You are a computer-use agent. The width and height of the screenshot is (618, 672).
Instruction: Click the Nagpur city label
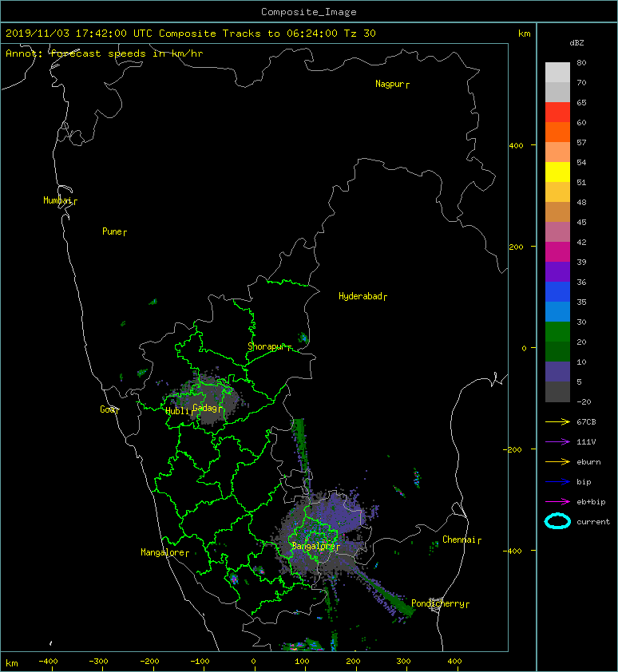[x=390, y=84]
